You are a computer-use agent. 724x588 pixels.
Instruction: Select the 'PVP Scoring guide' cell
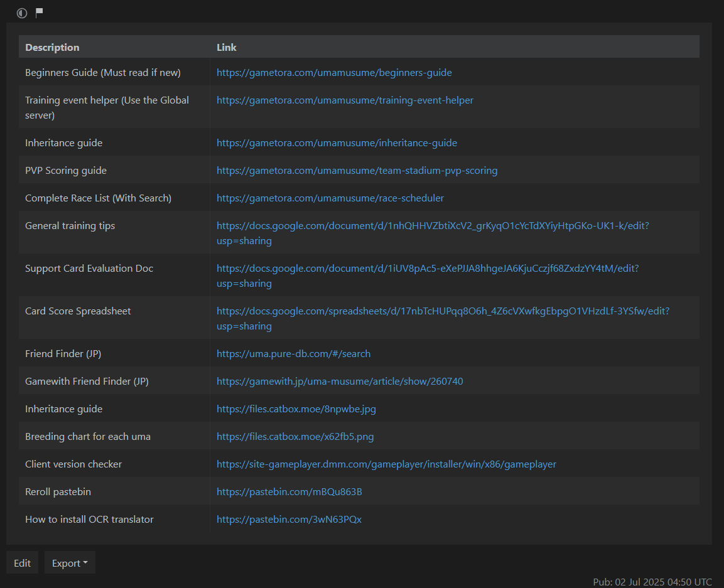click(114, 170)
